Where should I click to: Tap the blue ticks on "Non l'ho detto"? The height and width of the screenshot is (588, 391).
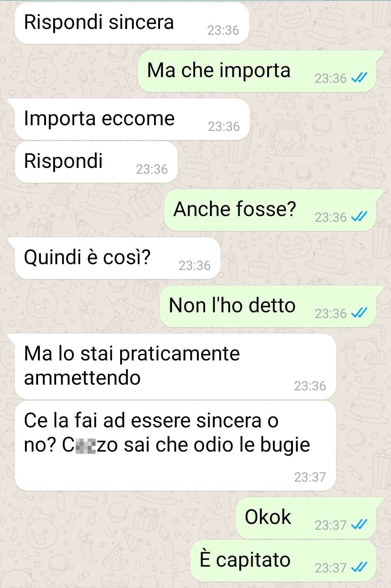click(x=360, y=313)
